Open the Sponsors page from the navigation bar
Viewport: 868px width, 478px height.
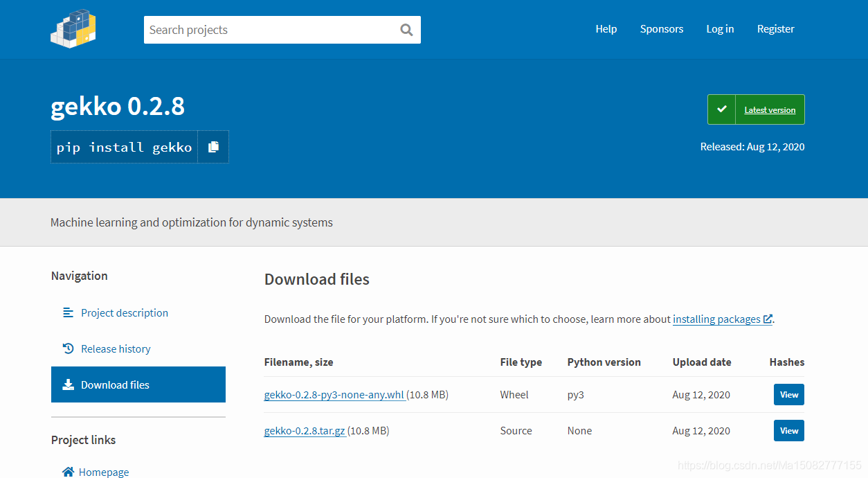tap(661, 28)
